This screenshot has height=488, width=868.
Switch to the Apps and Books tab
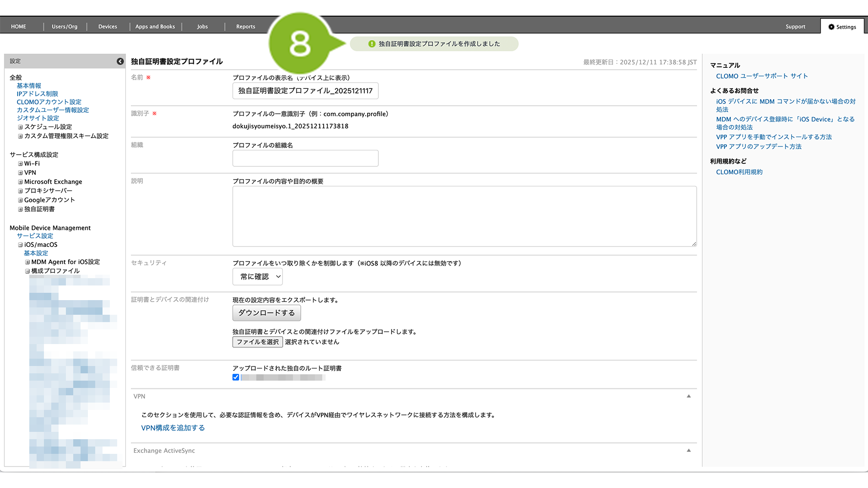click(x=155, y=27)
